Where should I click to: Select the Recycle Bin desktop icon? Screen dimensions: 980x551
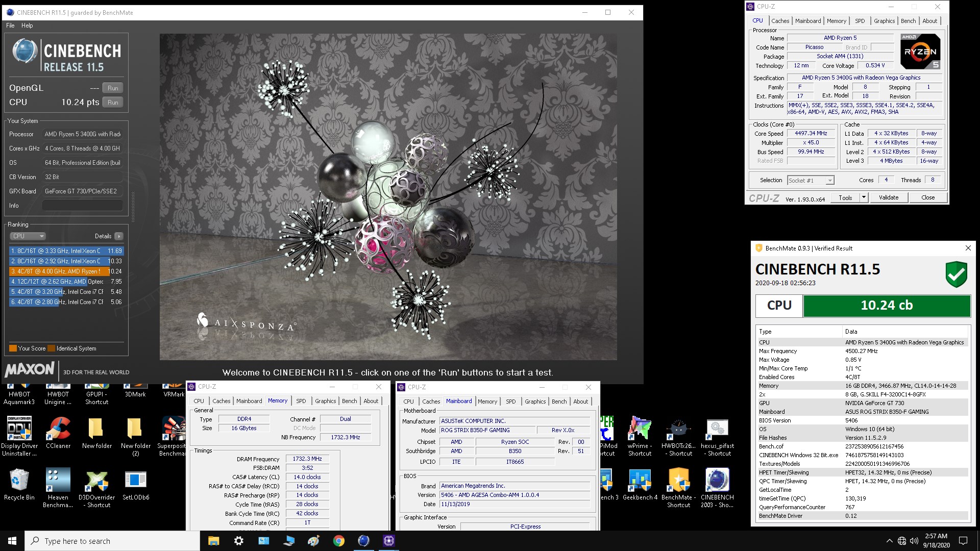point(19,484)
